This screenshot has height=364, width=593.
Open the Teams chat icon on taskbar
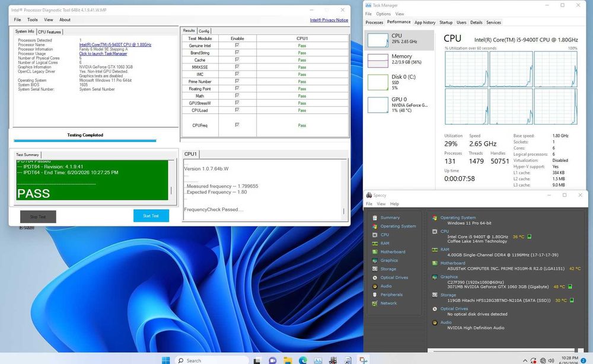tap(272, 360)
